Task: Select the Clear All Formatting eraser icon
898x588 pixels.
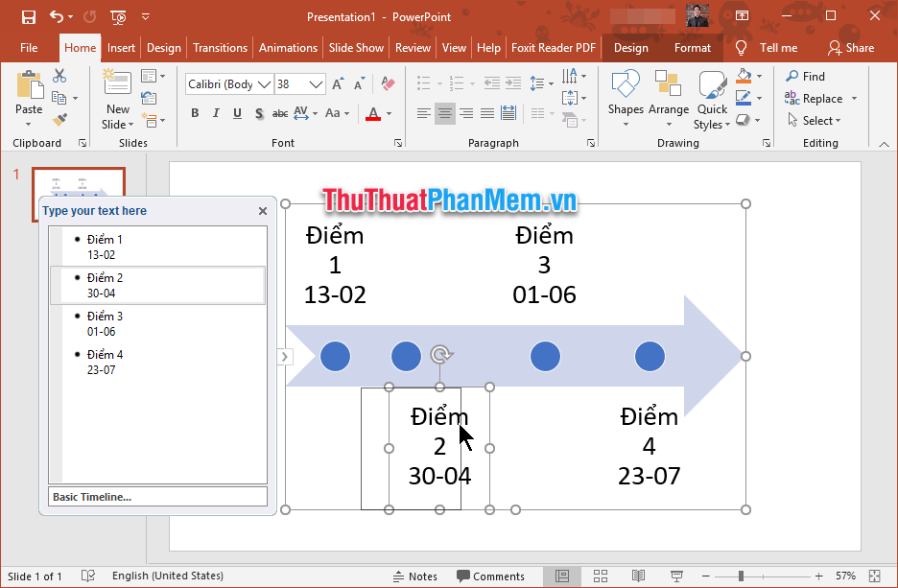Action: tap(387, 83)
